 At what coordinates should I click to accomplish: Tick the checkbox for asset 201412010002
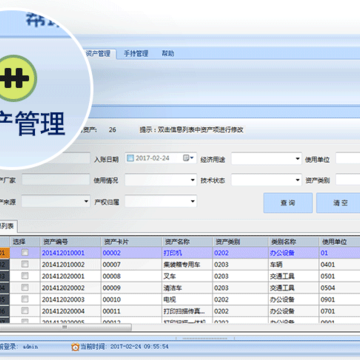[x=25, y=264]
